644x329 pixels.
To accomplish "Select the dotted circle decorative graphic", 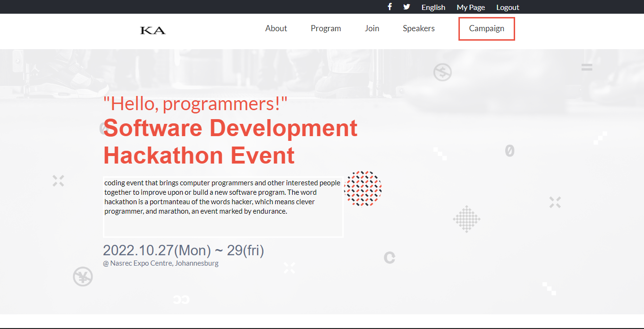I will (x=363, y=189).
